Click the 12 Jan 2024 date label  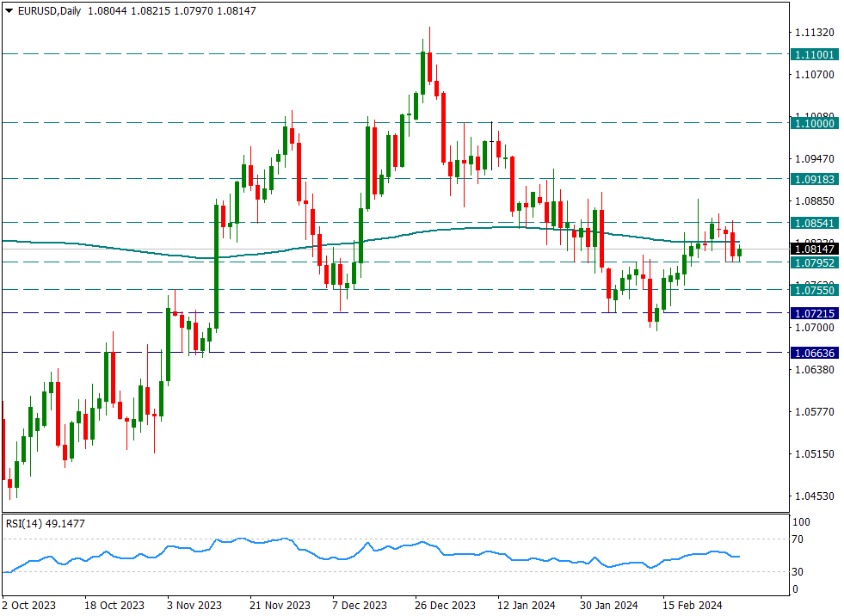click(x=527, y=605)
